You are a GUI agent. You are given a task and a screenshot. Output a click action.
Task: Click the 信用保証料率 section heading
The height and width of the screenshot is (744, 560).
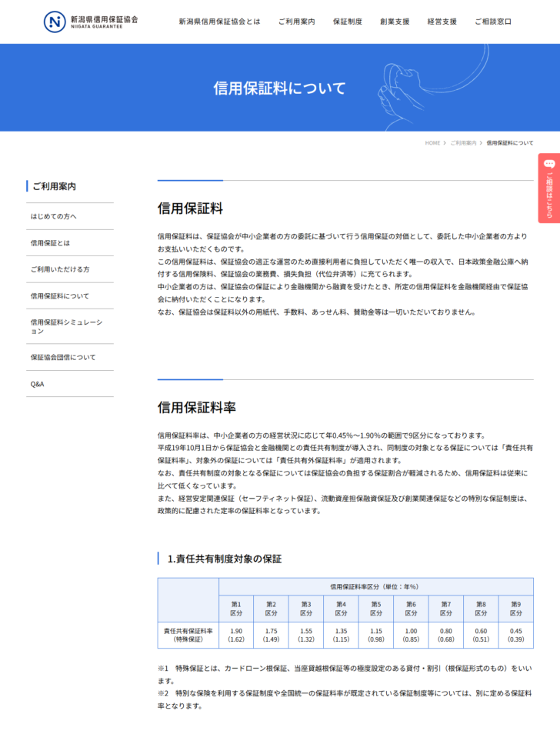(x=197, y=408)
